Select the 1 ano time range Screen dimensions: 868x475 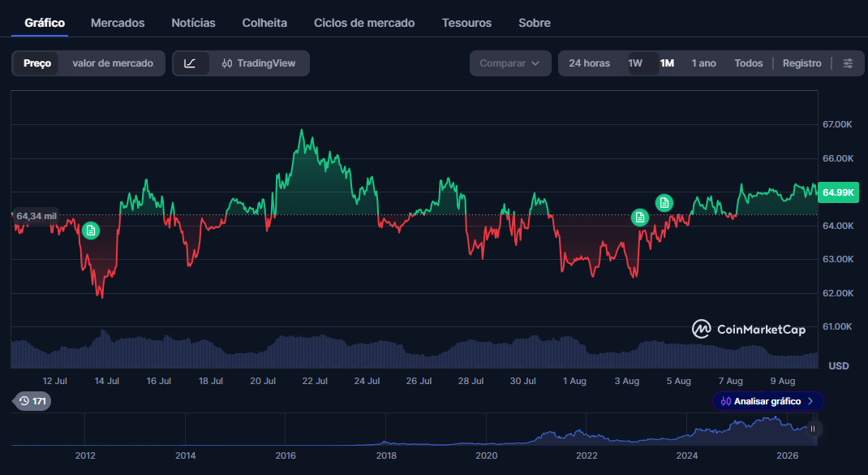[x=703, y=63]
